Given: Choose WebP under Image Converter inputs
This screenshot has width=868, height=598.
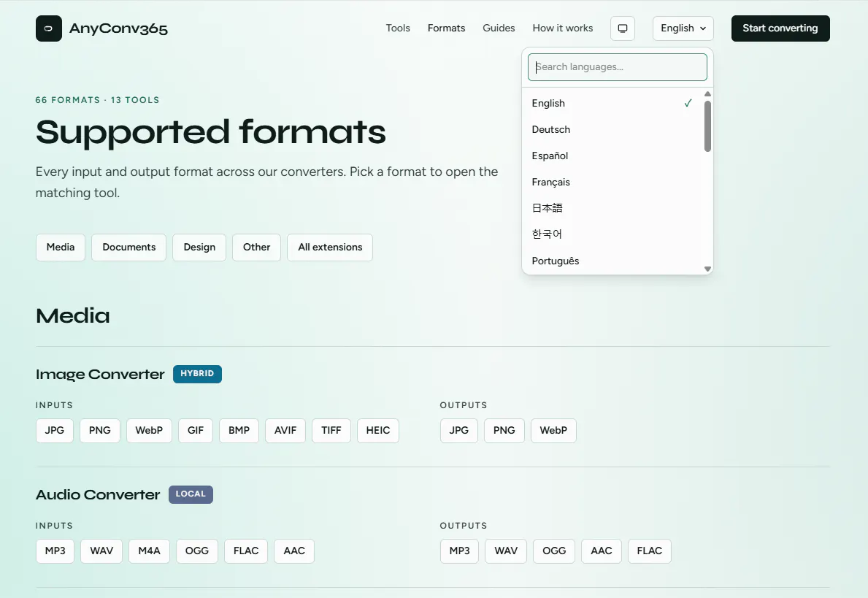Looking at the screenshot, I should pyautogui.click(x=149, y=431).
